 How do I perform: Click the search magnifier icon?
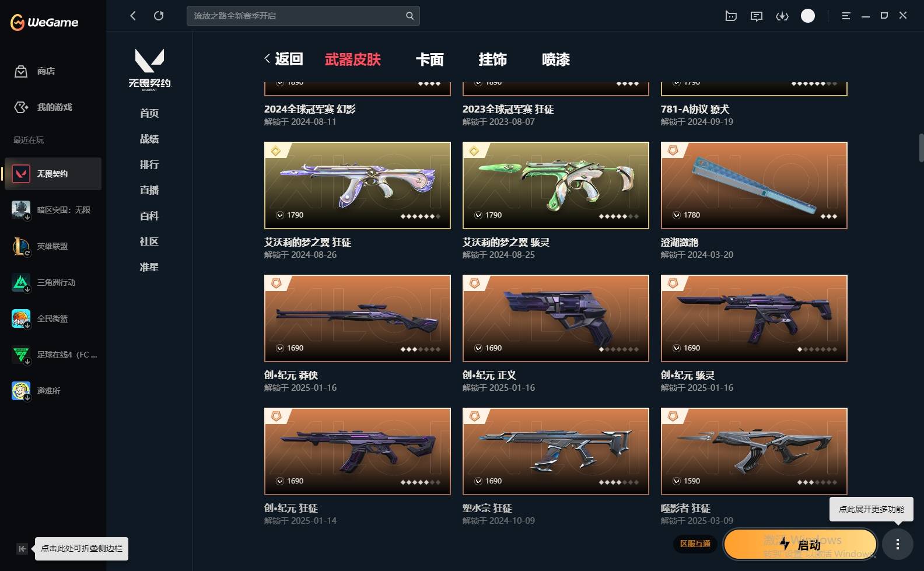410,16
